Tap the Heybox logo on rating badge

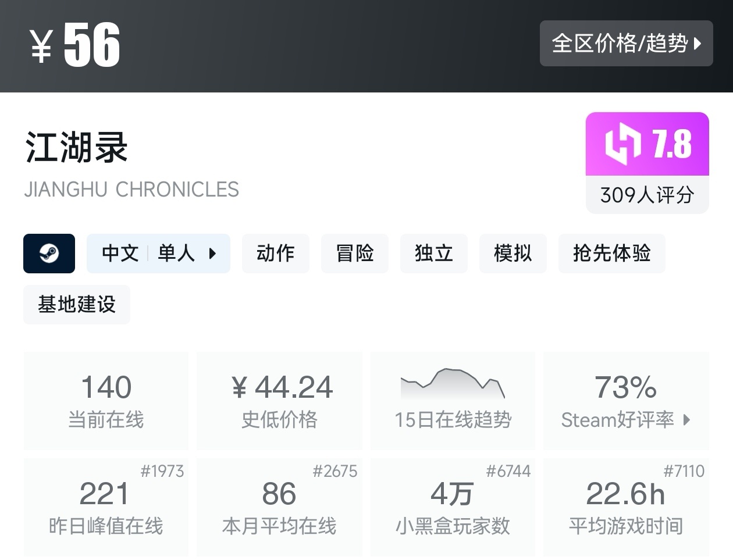tap(622, 144)
